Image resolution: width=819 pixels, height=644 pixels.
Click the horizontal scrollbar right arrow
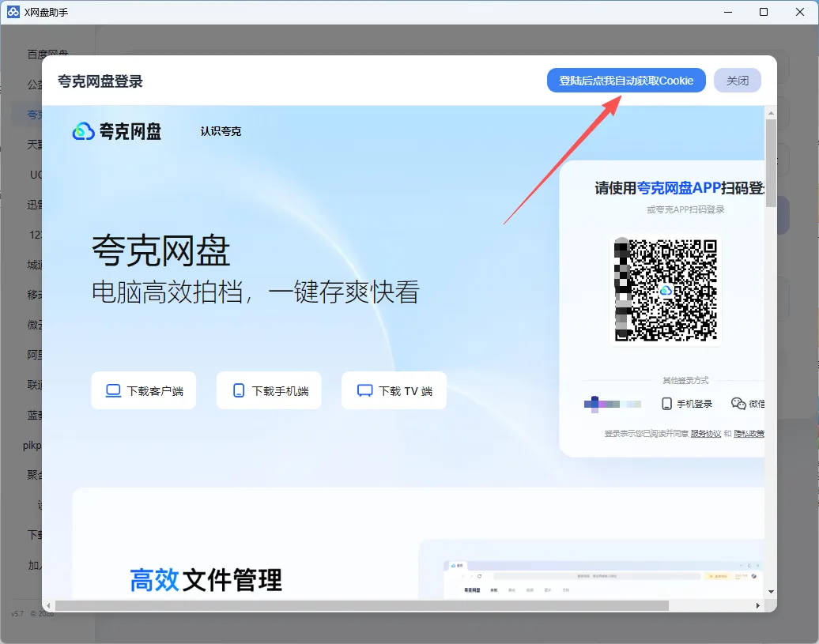coord(758,606)
